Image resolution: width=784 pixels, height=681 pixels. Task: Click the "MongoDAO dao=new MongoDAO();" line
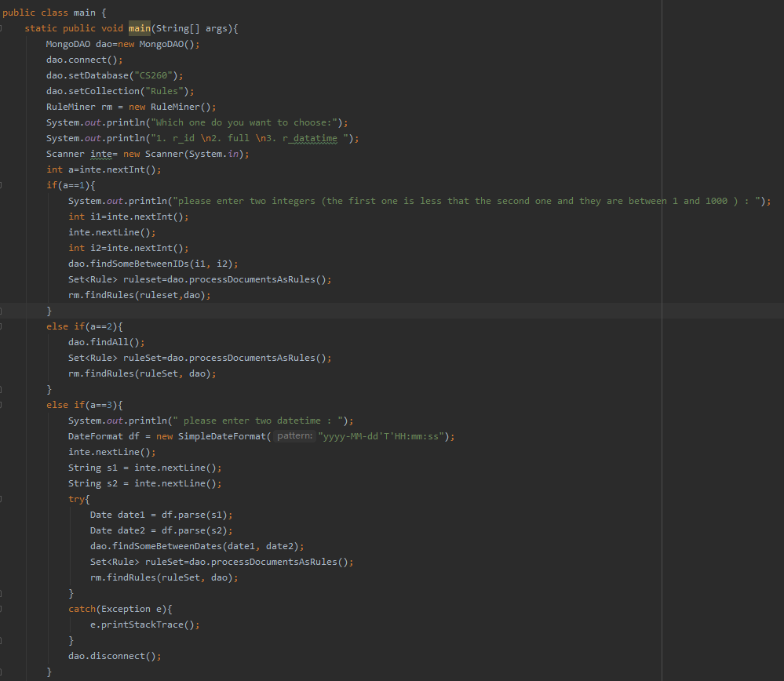pos(123,44)
